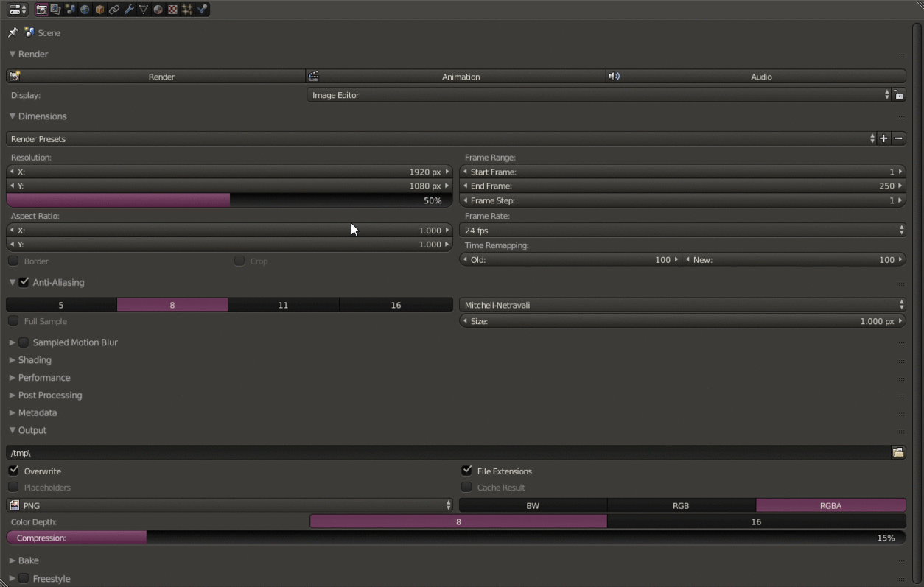Image resolution: width=924 pixels, height=587 pixels.
Task: Click the Output panel drag grip
Action: pyautogui.click(x=900, y=432)
